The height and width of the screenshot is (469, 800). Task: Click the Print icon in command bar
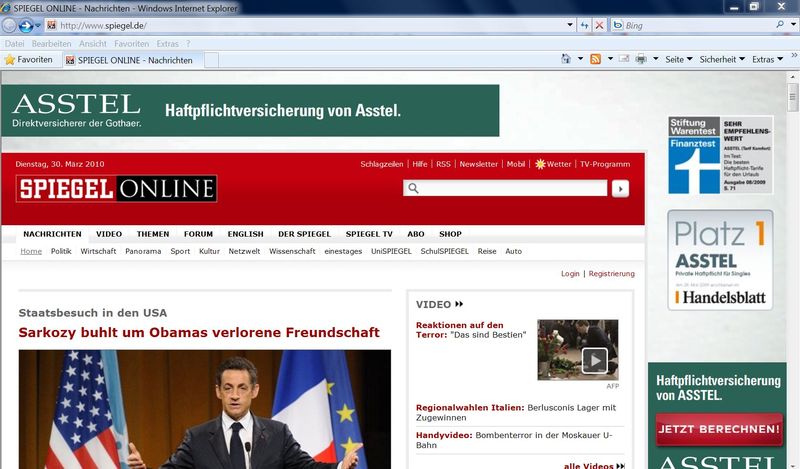641,60
